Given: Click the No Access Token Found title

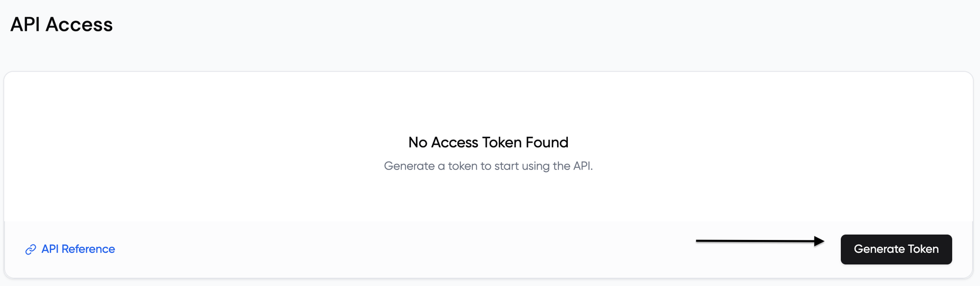Looking at the screenshot, I should pyautogui.click(x=489, y=143).
